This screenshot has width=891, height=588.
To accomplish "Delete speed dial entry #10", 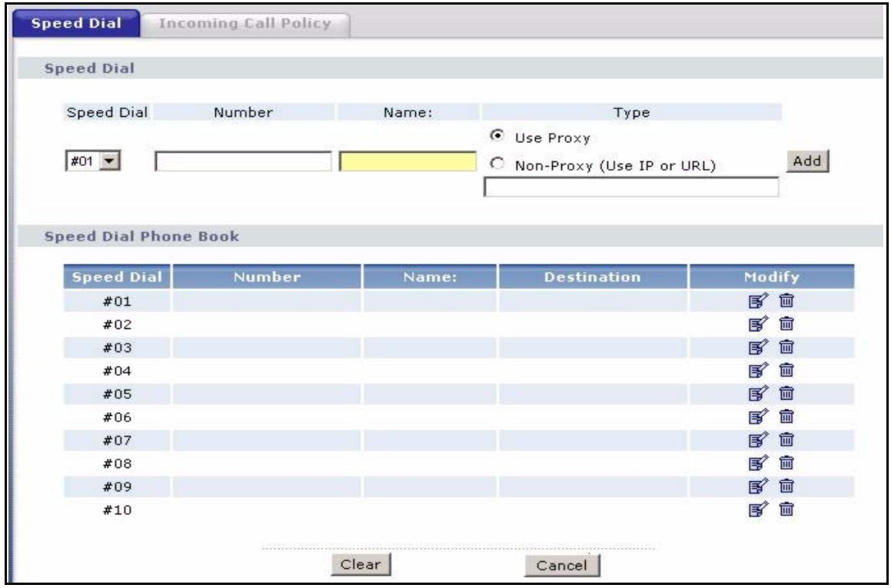I will 786,510.
